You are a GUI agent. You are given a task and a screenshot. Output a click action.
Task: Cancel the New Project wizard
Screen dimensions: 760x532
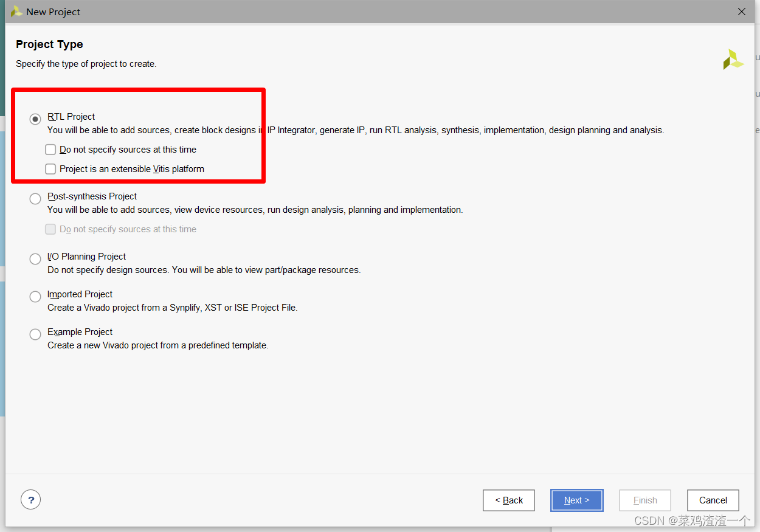point(713,500)
